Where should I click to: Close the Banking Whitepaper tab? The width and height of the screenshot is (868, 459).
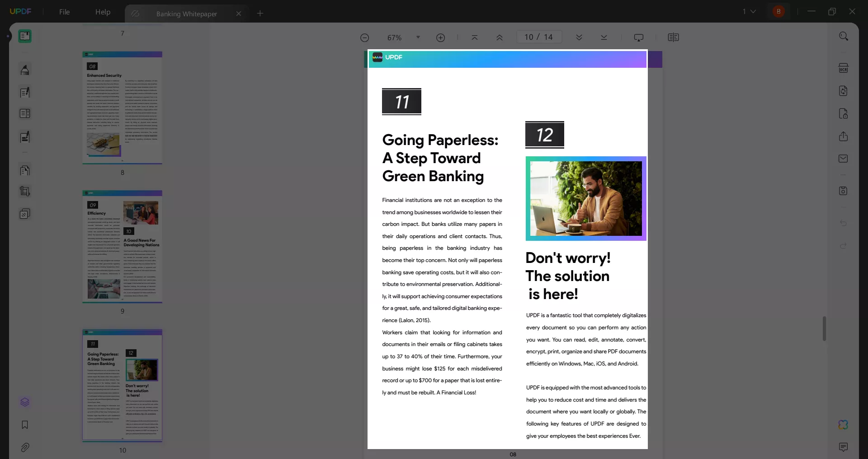point(239,14)
